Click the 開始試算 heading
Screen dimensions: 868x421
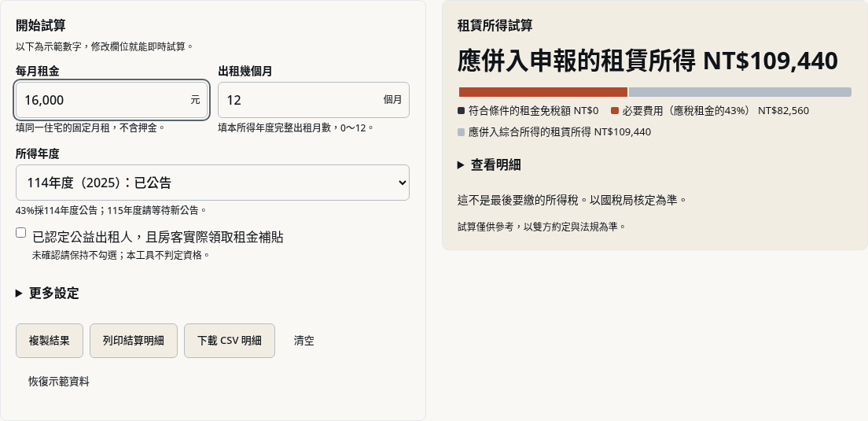[41, 25]
